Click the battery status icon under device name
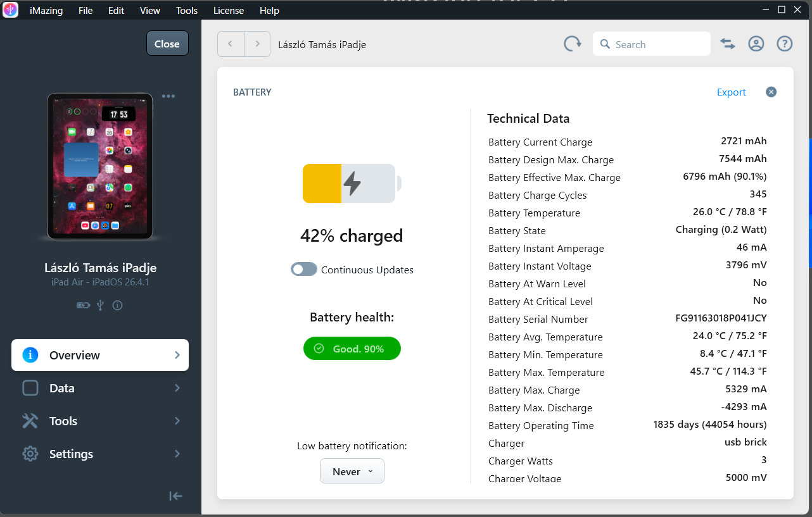Viewport: 812px width, 517px height. tap(83, 305)
